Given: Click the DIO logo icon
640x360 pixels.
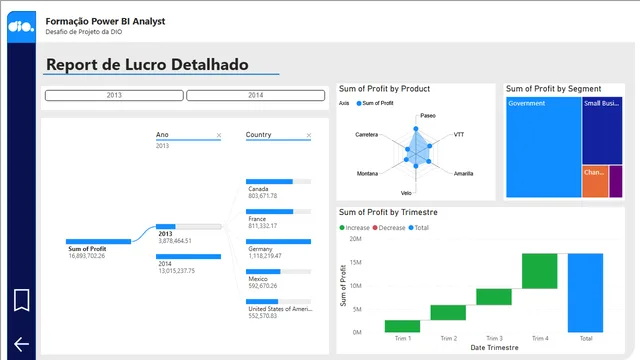Looking at the screenshot, I should pyautogui.click(x=21, y=27).
